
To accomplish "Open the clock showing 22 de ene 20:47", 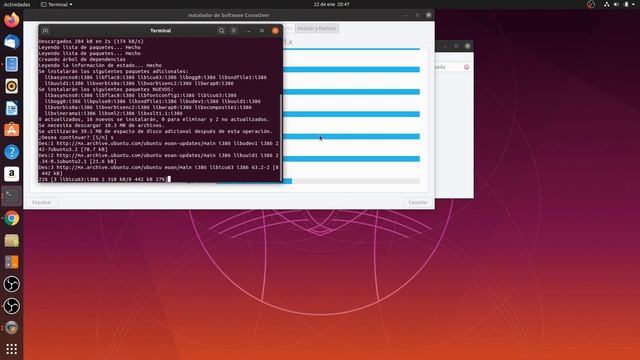I will click(331, 4).
